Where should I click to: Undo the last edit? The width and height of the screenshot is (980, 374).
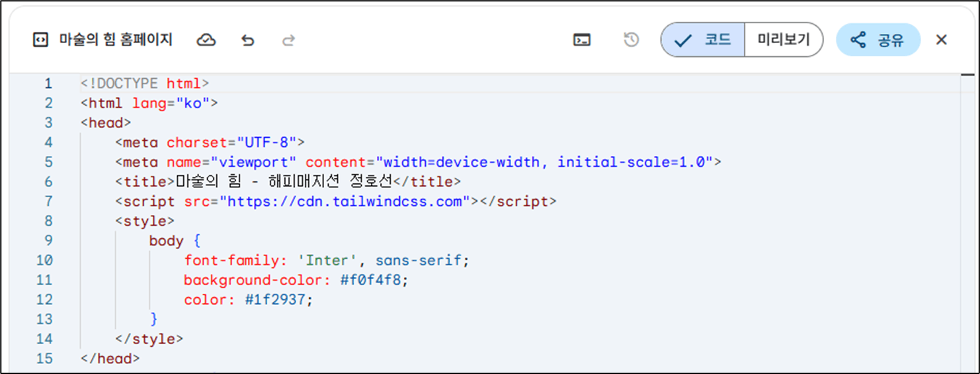coord(248,40)
